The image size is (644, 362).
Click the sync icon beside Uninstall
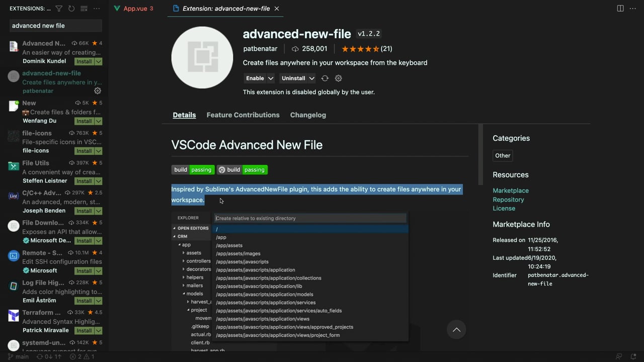325,78
